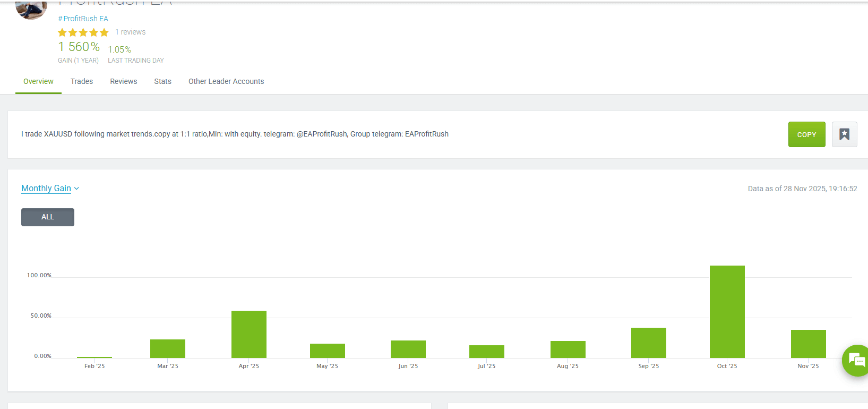The image size is (868, 409).
Task: Click the Nov '25 gain bar
Action: point(808,344)
